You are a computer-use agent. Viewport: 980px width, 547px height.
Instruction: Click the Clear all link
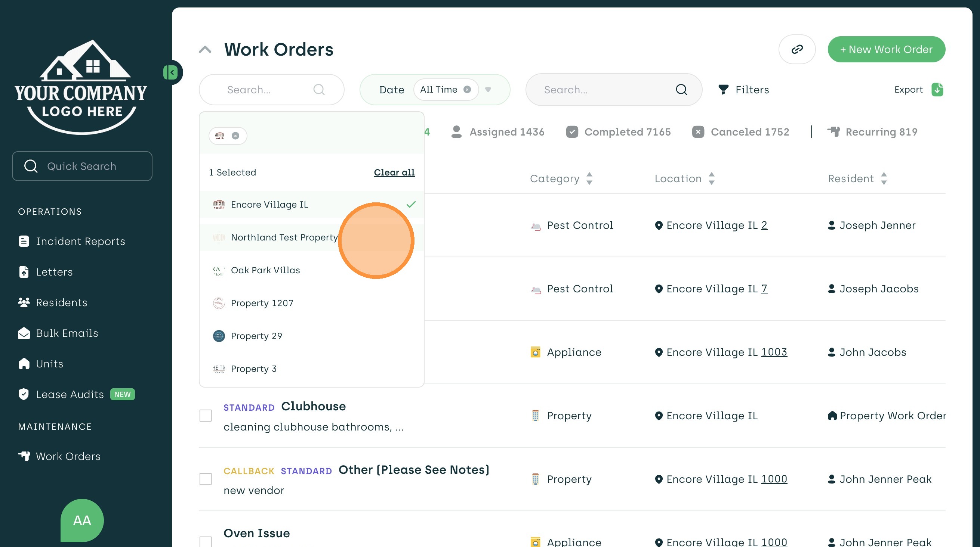[394, 172]
